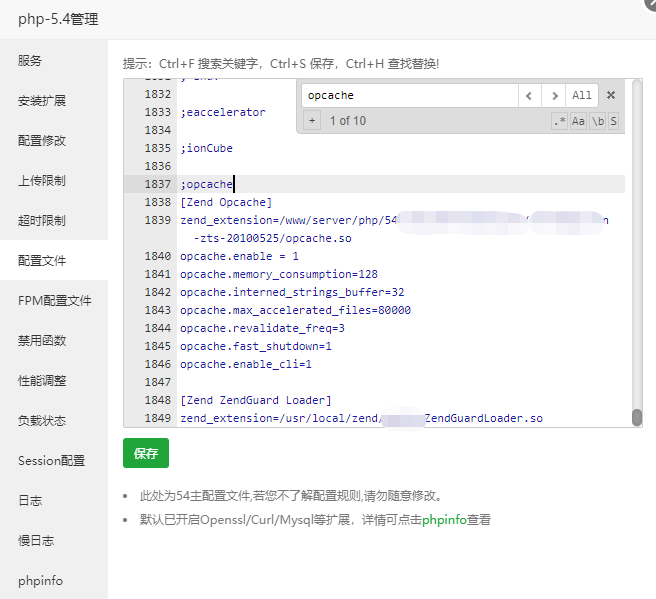Select the FPM配置文件 tab

54,300
